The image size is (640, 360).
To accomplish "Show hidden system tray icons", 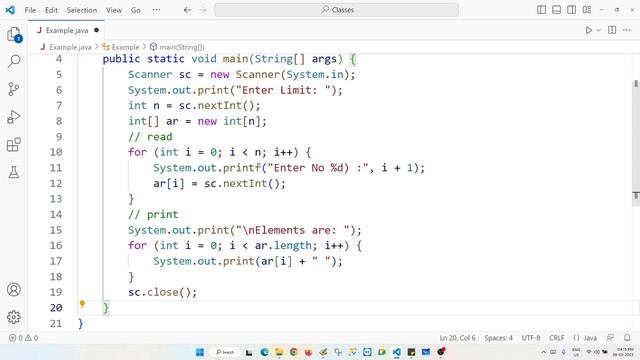I will (543, 352).
